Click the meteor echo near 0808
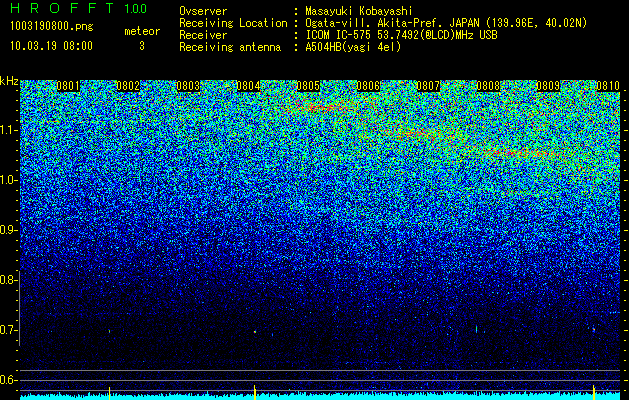Viewport: 629px width, 400px height. coord(477,329)
